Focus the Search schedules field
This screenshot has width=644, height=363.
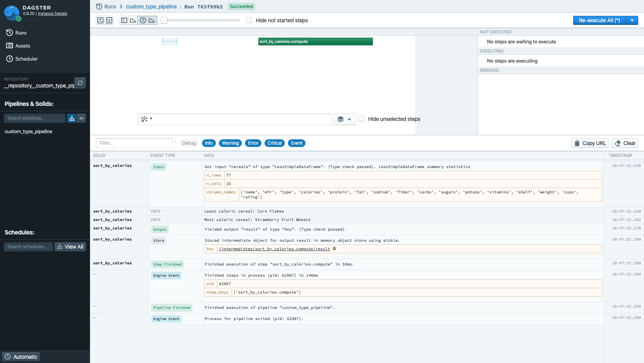click(x=28, y=247)
